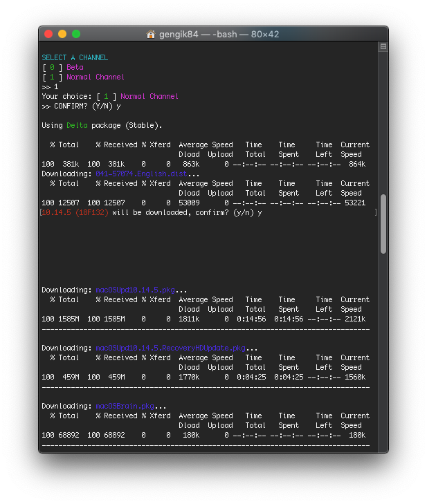
Task: Click the '2121k' current speed value
Action: coord(355,319)
